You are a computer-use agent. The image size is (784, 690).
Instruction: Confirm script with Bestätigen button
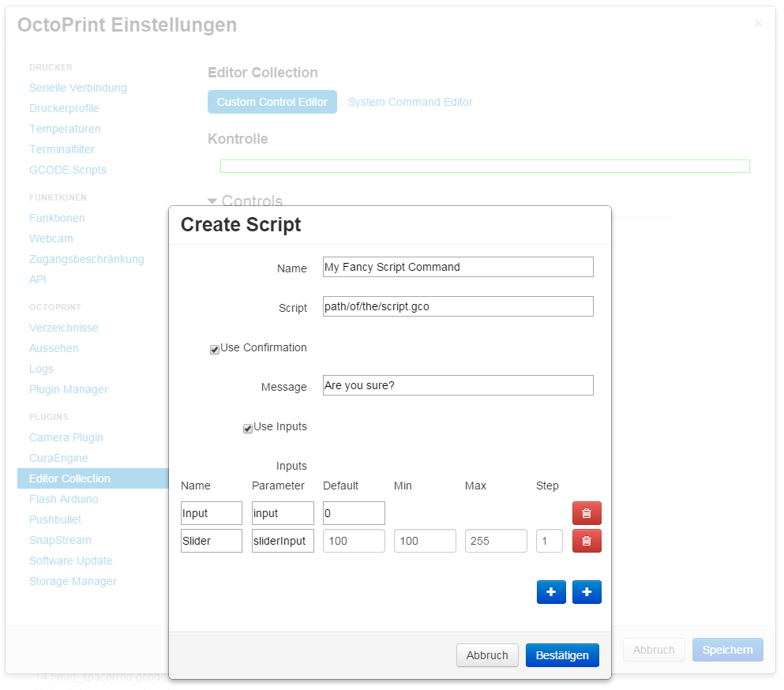click(562, 655)
